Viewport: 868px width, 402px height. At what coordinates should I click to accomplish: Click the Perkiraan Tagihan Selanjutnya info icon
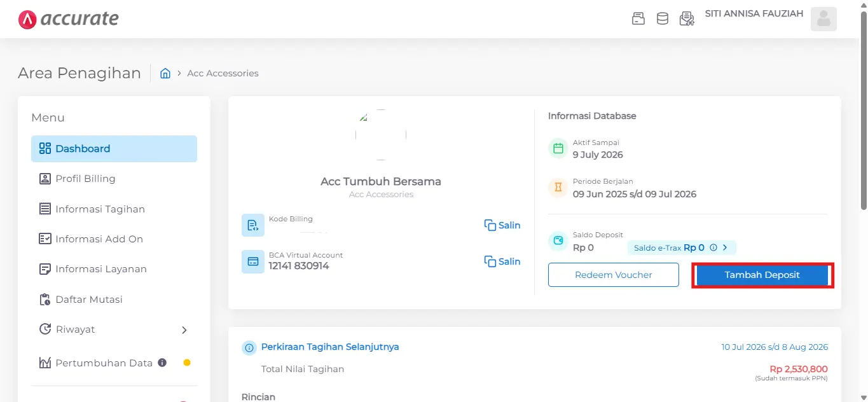(x=249, y=347)
